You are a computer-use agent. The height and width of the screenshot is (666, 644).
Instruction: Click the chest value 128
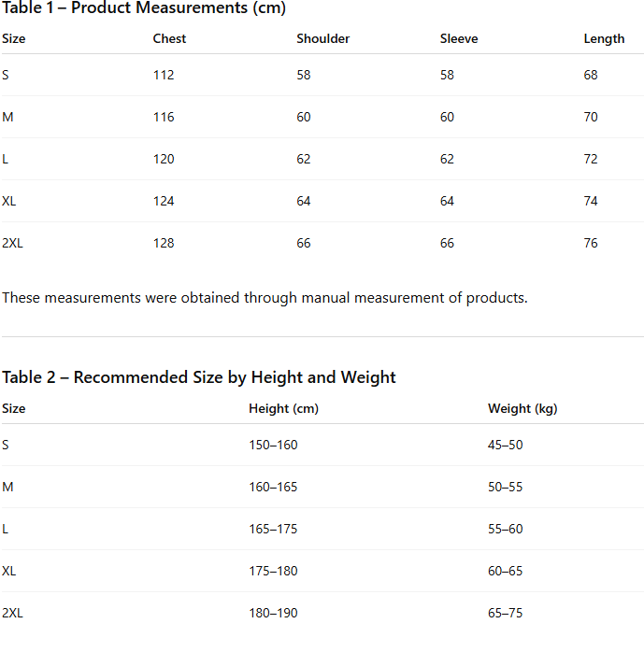point(164,243)
